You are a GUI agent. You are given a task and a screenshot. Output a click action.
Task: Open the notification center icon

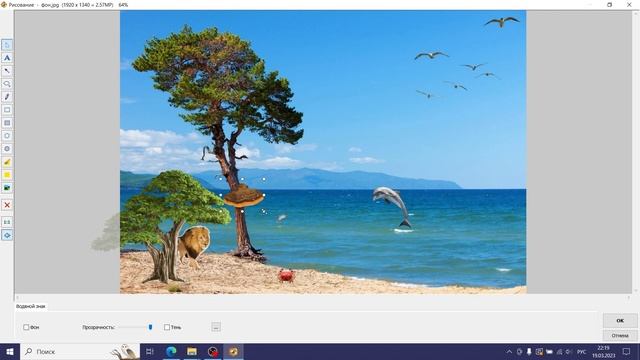pos(627,352)
